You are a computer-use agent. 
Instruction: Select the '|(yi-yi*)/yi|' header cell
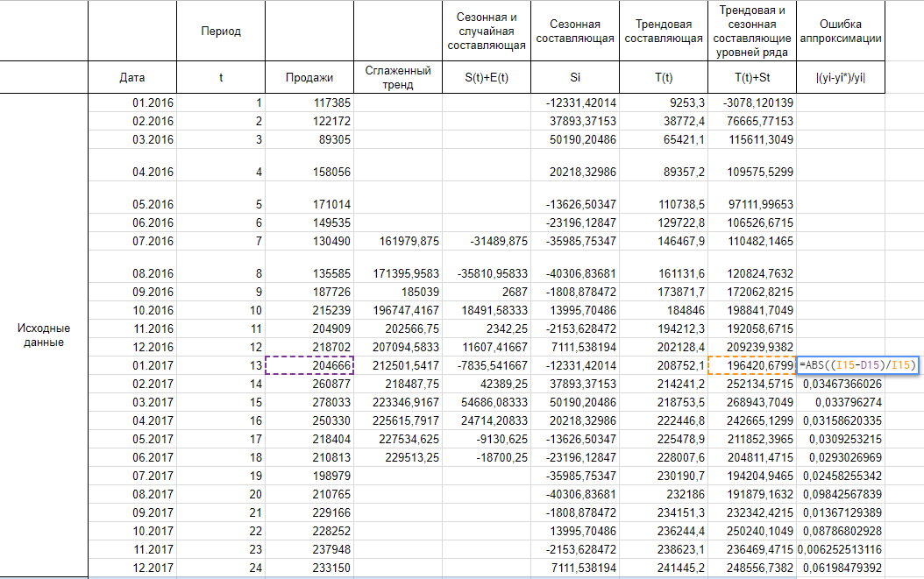pyautogui.click(x=840, y=78)
